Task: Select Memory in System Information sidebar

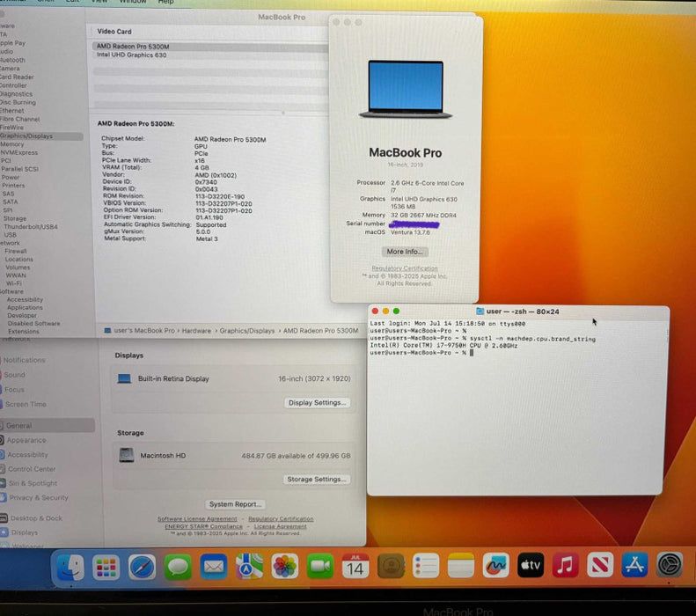Action: [x=12, y=144]
